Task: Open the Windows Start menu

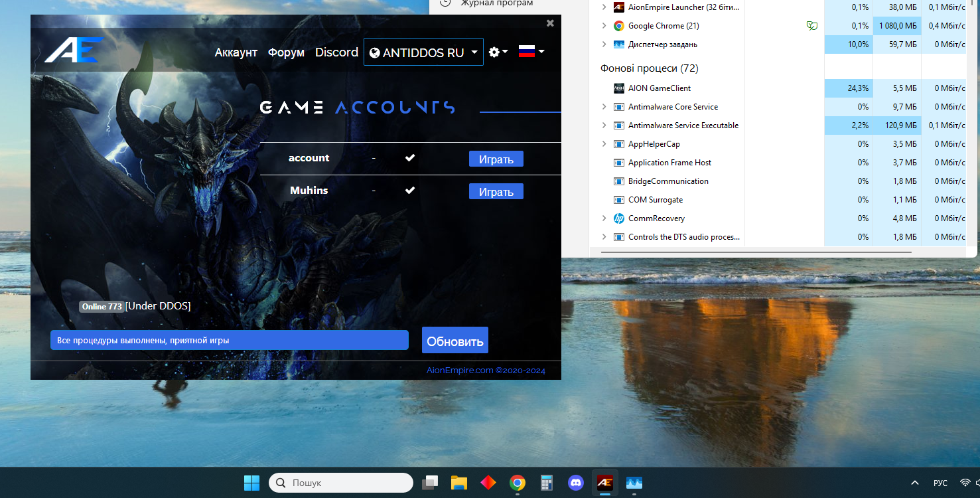Action: coord(252,483)
